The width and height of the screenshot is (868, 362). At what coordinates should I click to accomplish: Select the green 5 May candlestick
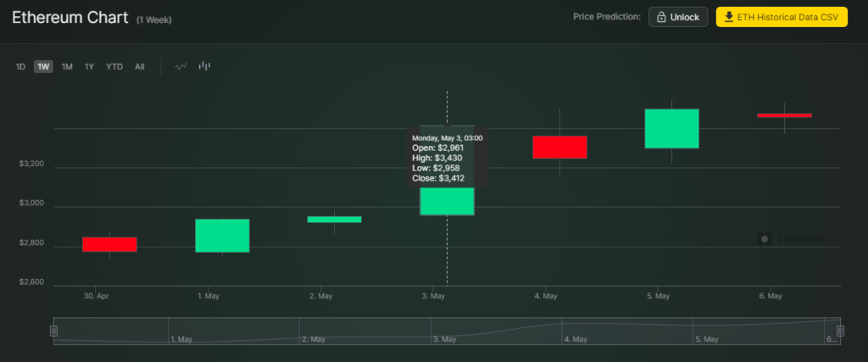[672, 128]
